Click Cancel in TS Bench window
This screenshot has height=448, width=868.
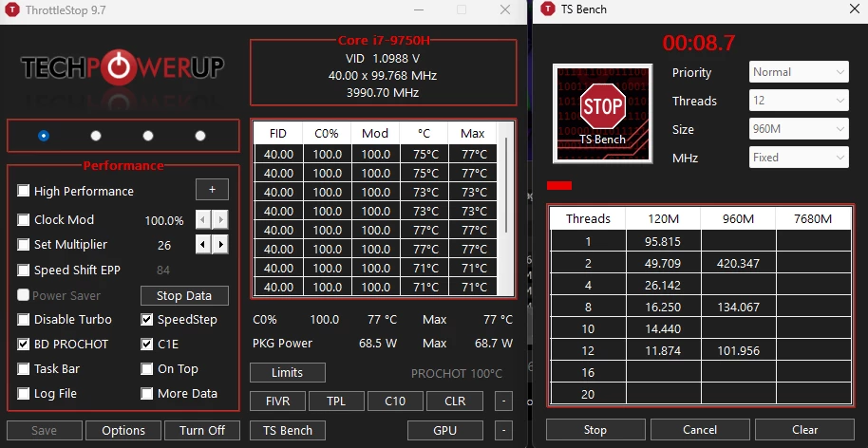pyautogui.click(x=700, y=430)
